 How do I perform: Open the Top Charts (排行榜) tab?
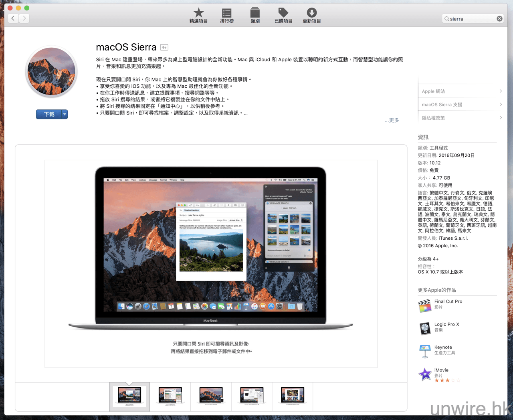pyautogui.click(x=226, y=15)
